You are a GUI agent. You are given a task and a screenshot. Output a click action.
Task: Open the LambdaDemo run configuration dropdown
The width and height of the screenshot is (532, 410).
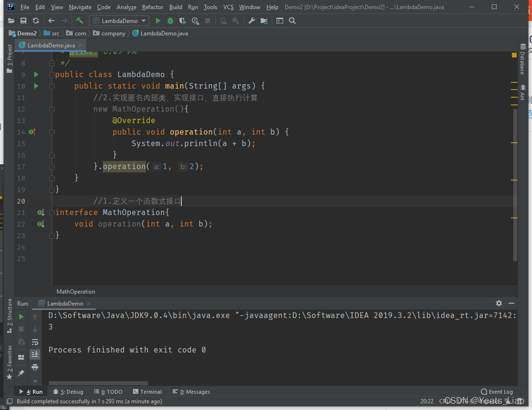pyautogui.click(x=119, y=21)
